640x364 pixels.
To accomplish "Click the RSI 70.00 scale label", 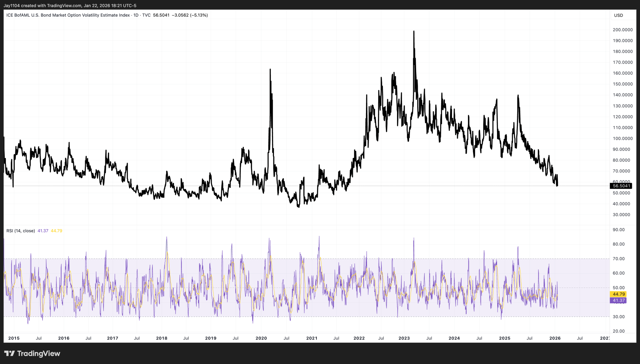I will [618, 258].
